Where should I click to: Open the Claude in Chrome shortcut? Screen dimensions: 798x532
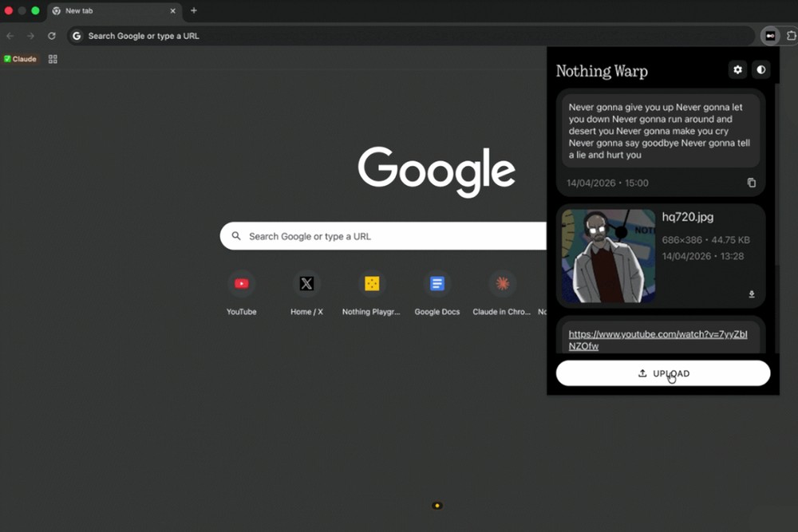coord(502,284)
